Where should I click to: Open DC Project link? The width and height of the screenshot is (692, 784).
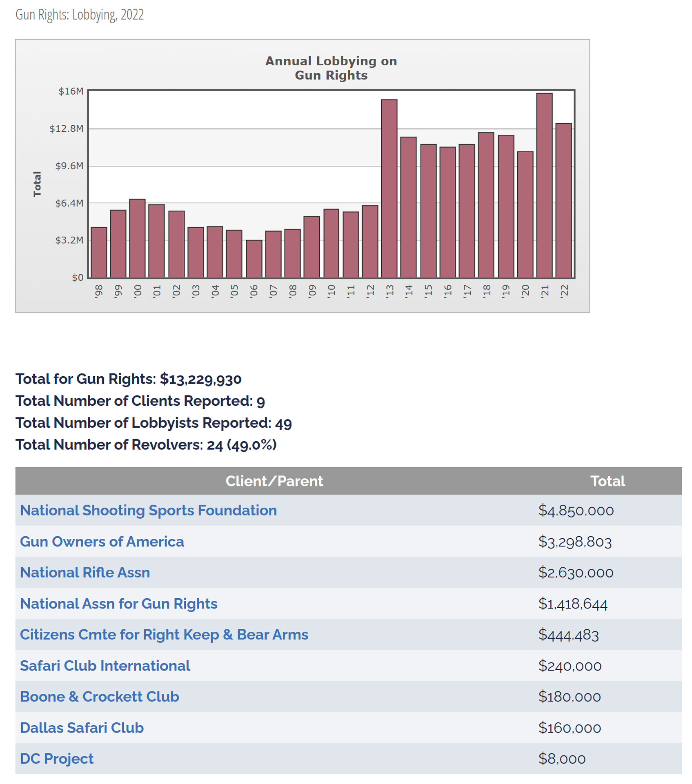tap(57, 759)
